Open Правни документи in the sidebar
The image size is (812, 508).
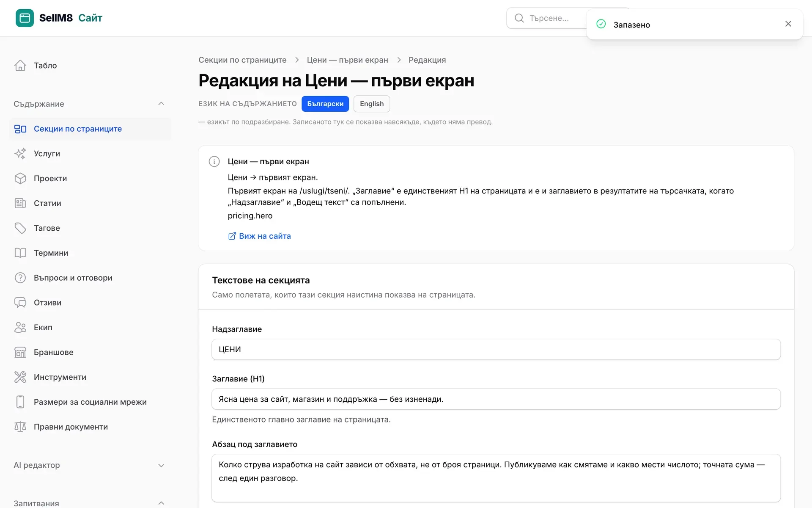pos(91,427)
